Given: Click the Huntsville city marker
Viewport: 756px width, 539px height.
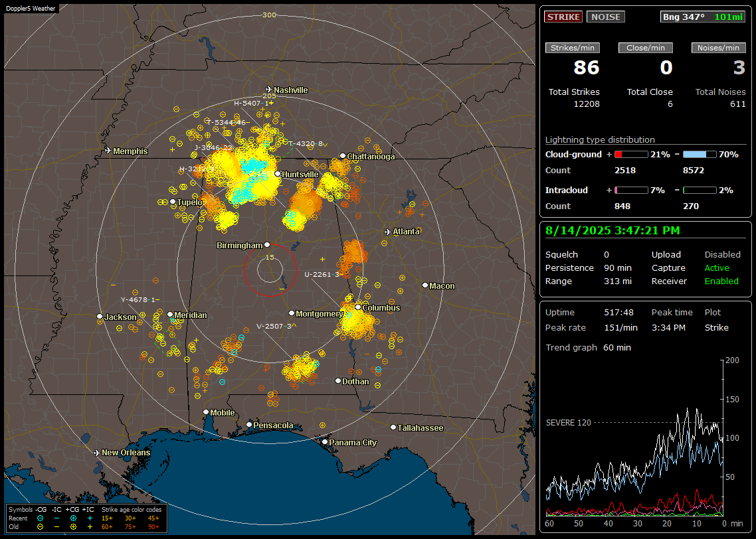Looking at the screenshot, I should pyautogui.click(x=278, y=174).
